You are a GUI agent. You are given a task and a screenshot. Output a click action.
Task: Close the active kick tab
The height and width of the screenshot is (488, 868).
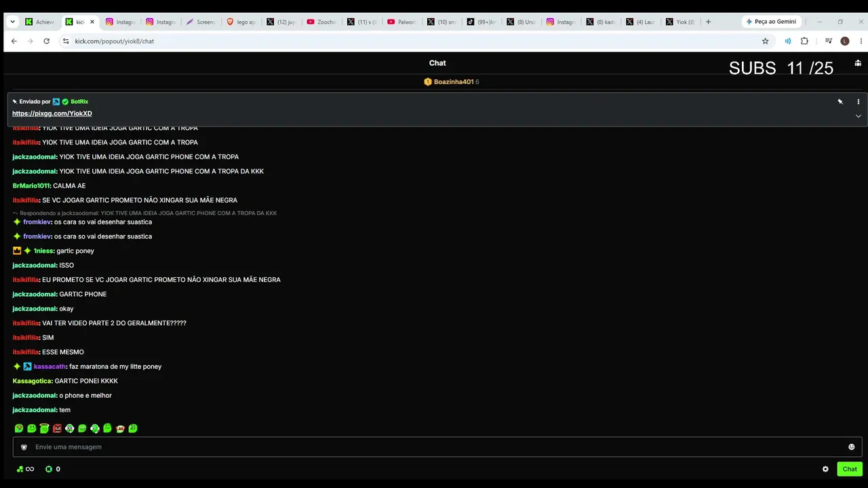point(92,22)
